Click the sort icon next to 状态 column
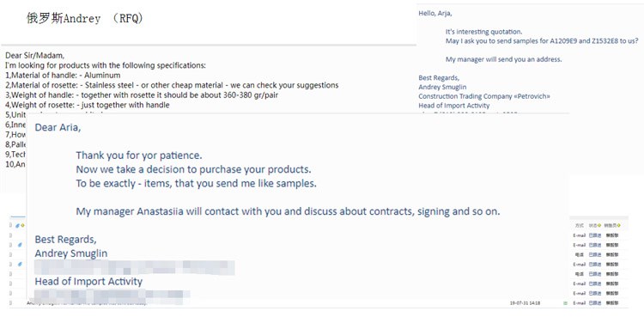 pyautogui.click(x=599, y=225)
